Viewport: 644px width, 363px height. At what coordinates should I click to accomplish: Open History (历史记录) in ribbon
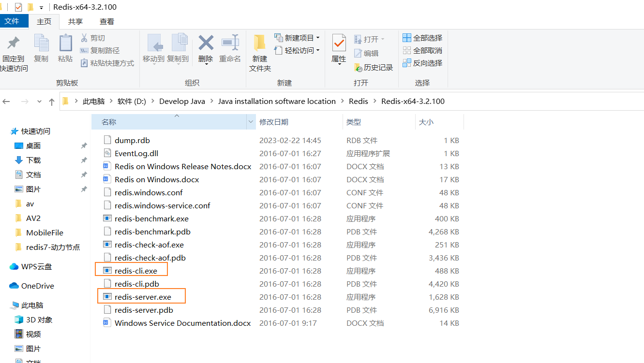(x=374, y=67)
